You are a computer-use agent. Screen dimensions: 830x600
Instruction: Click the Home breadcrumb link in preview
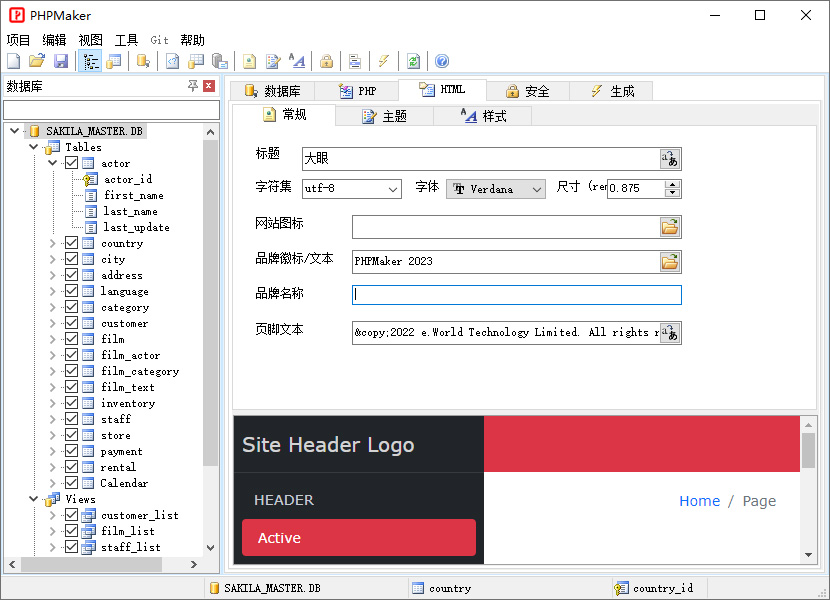[x=699, y=501]
